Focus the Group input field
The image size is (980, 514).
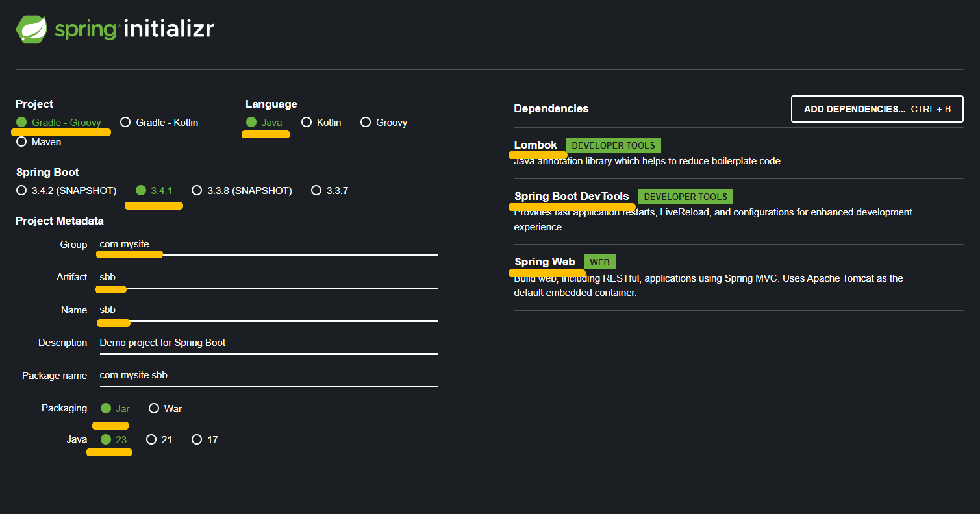pyautogui.click(x=268, y=245)
